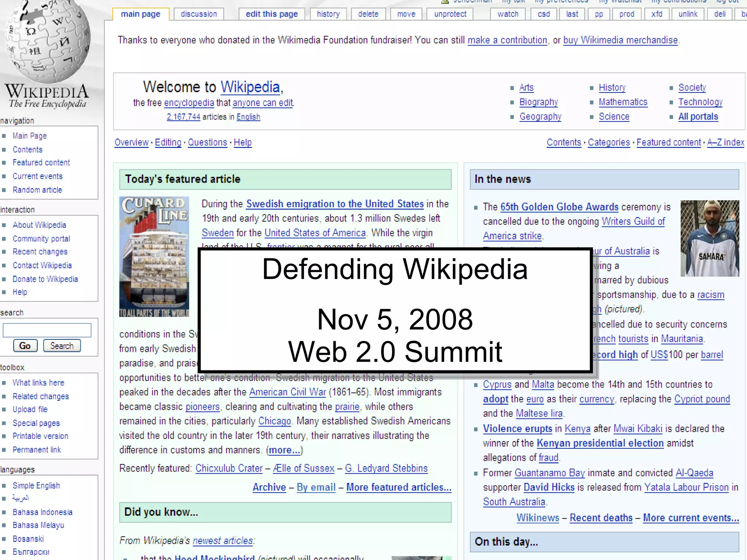Open the cricketer photo in the news section
The width and height of the screenshot is (747, 560).
click(709, 238)
